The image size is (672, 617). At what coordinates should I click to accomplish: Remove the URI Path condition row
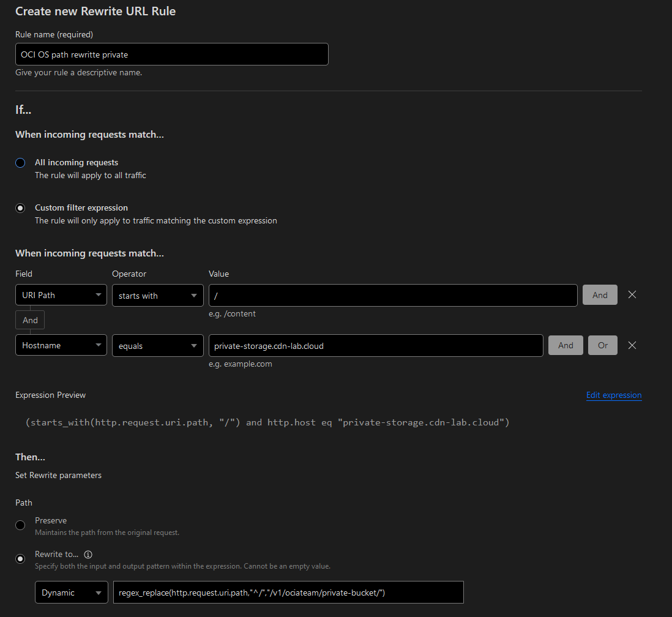point(632,295)
